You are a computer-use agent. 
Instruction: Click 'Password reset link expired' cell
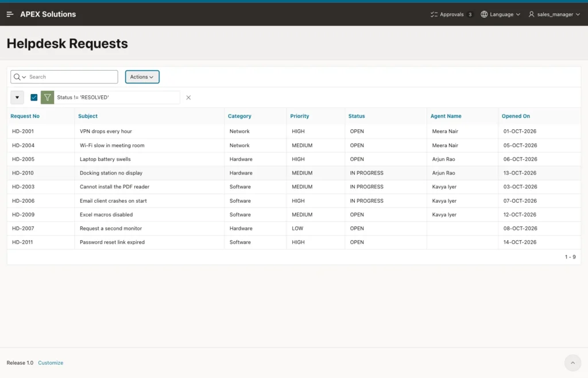[x=149, y=242]
